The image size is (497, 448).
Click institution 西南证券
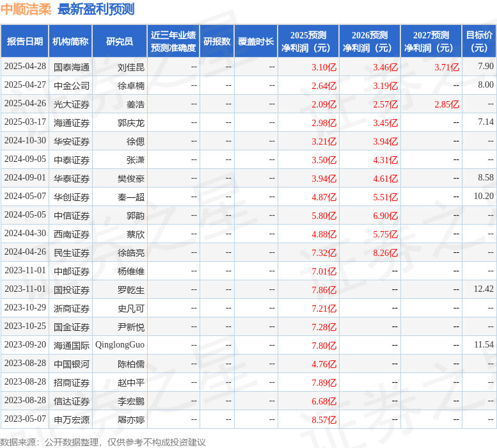(x=72, y=234)
